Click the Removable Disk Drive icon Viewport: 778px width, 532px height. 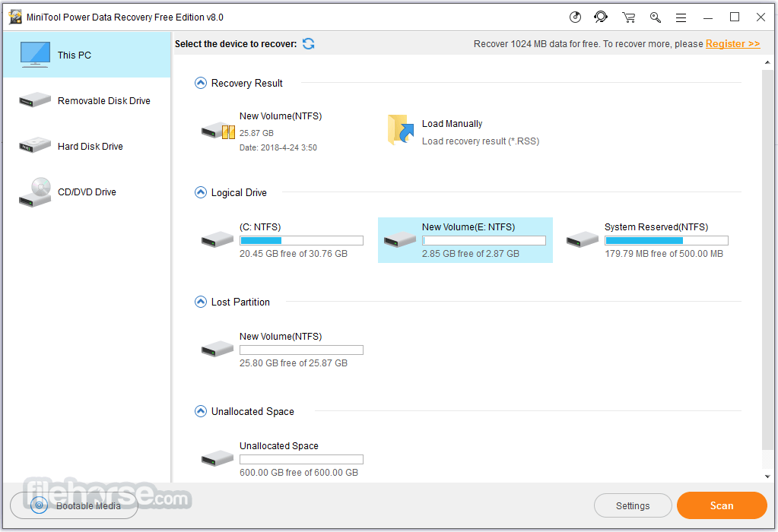click(x=35, y=100)
